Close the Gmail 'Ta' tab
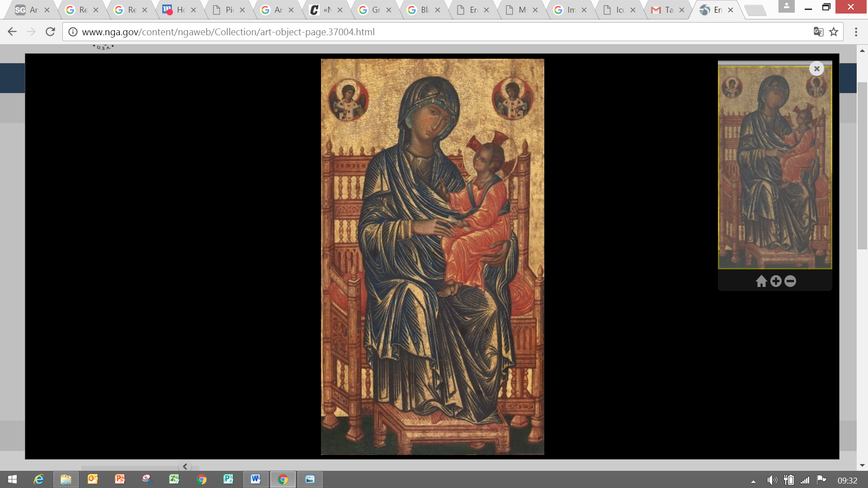The height and width of the screenshot is (488, 868). click(682, 10)
